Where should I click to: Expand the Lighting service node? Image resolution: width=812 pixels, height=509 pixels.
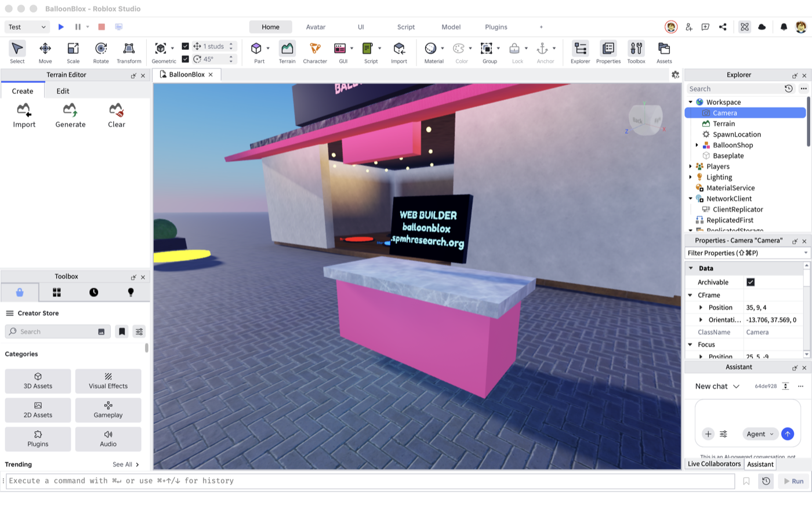point(690,177)
